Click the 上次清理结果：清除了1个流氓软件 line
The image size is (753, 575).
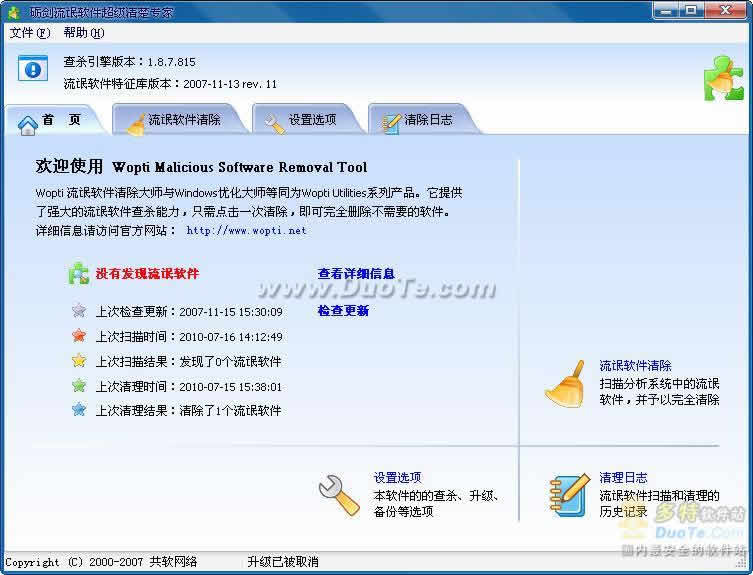pos(188,411)
